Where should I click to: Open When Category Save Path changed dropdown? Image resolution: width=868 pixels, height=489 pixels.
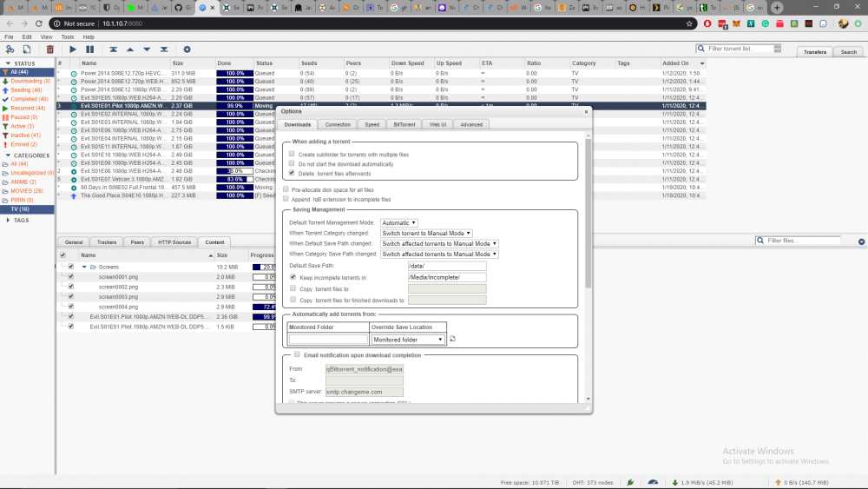point(439,254)
